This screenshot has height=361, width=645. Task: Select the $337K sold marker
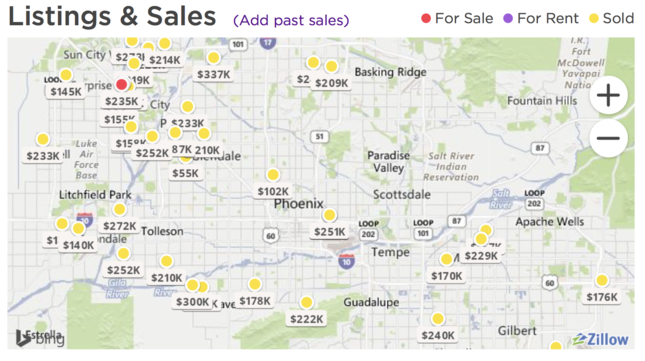213,58
